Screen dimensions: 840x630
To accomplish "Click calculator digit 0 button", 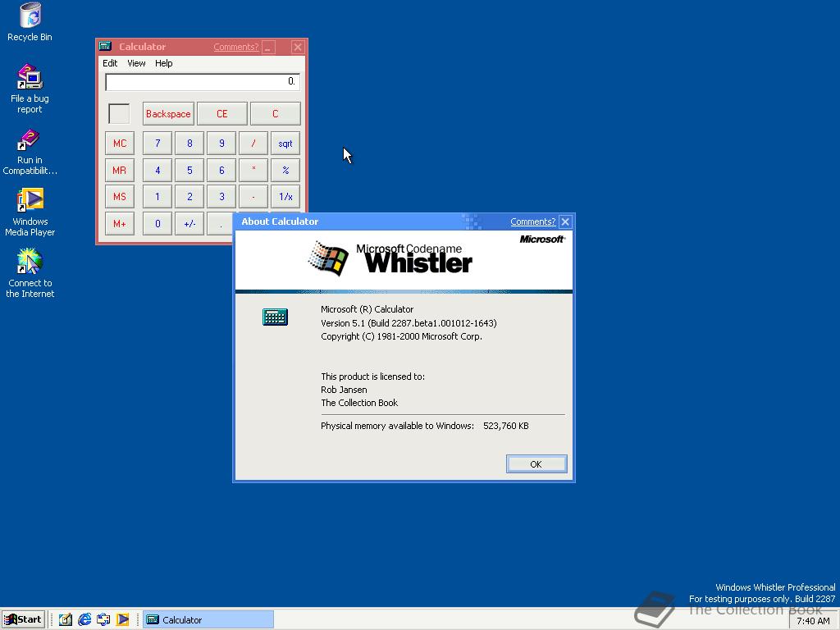I will [x=157, y=223].
